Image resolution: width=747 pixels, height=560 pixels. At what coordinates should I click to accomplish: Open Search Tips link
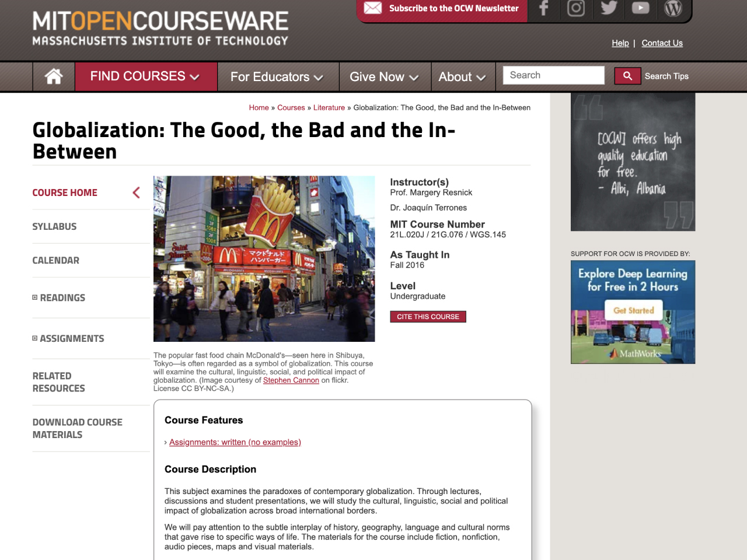click(666, 76)
